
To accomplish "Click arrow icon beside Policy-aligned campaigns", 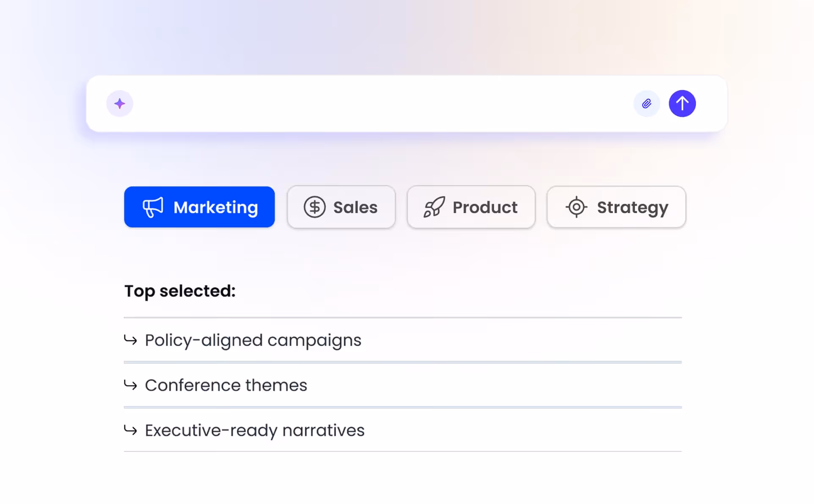I will (130, 340).
